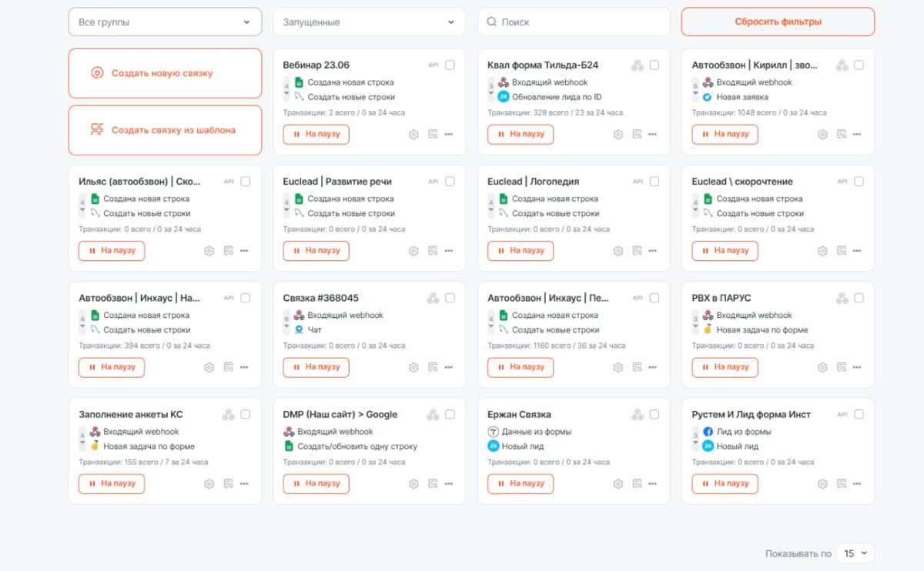Image resolution: width=924 pixels, height=571 pixels.
Task: Click API badge on Рустем И Лид форма Инст
Action: [x=842, y=414]
